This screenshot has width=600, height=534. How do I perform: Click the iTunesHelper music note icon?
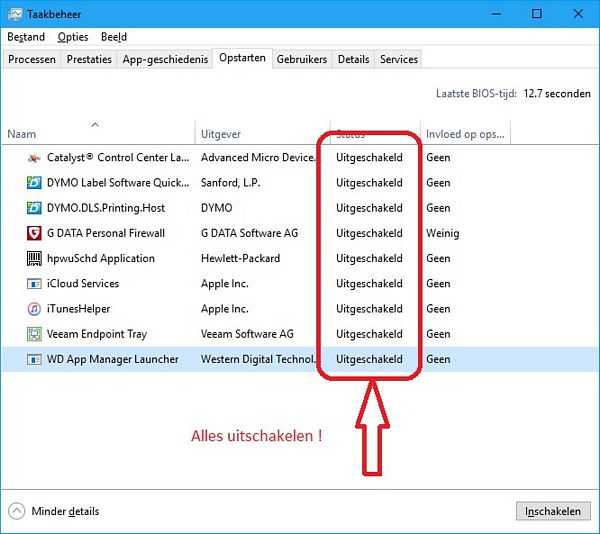34,309
